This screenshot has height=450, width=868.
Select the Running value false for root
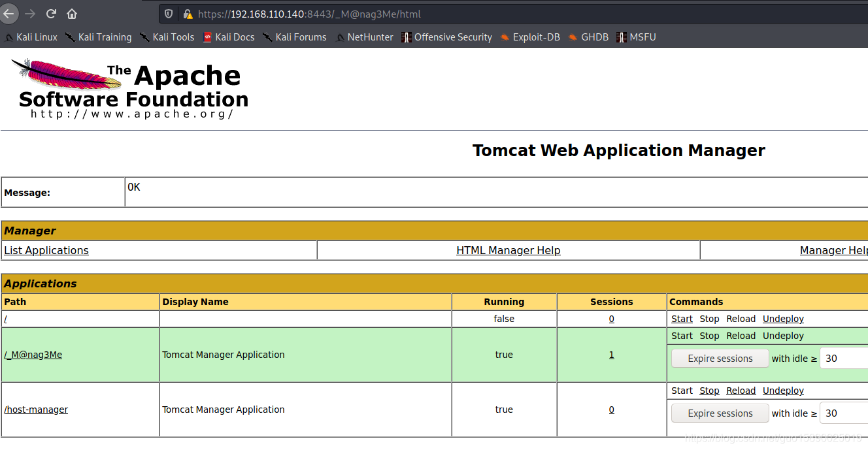point(504,319)
